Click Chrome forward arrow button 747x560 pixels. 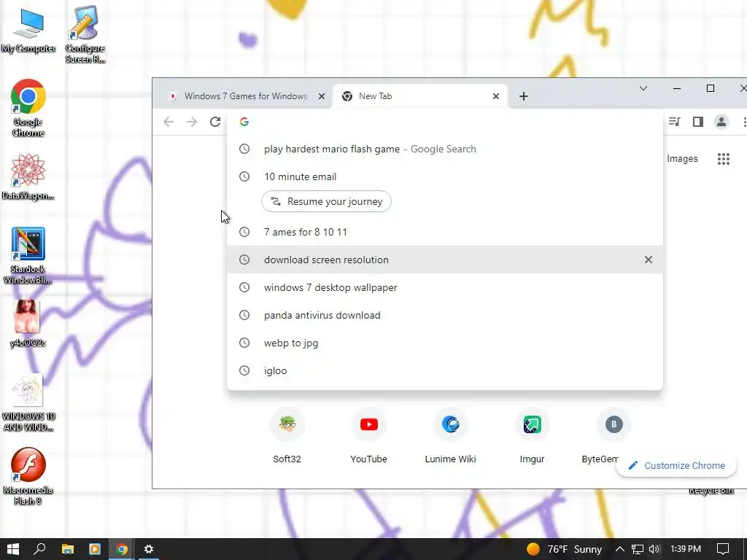pyautogui.click(x=192, y=122)
